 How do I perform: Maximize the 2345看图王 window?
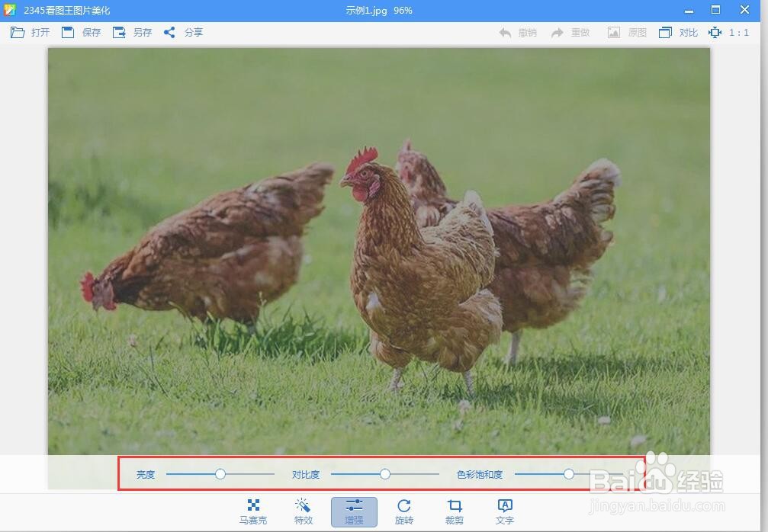715,10
